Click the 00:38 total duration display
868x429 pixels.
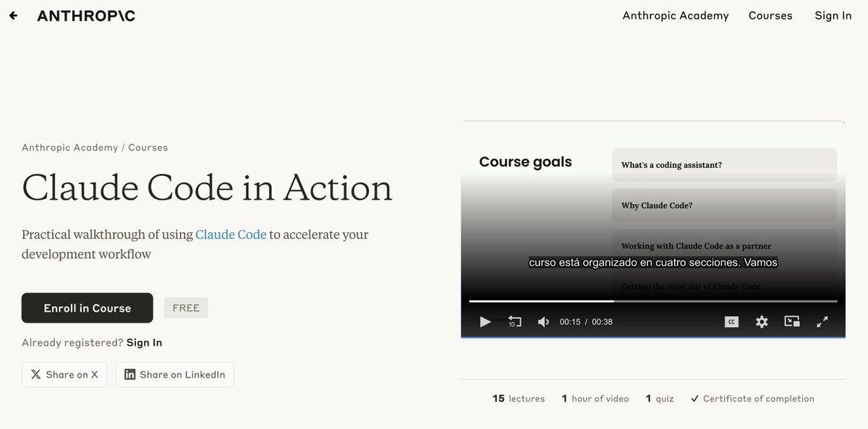(x=602, y=321)
